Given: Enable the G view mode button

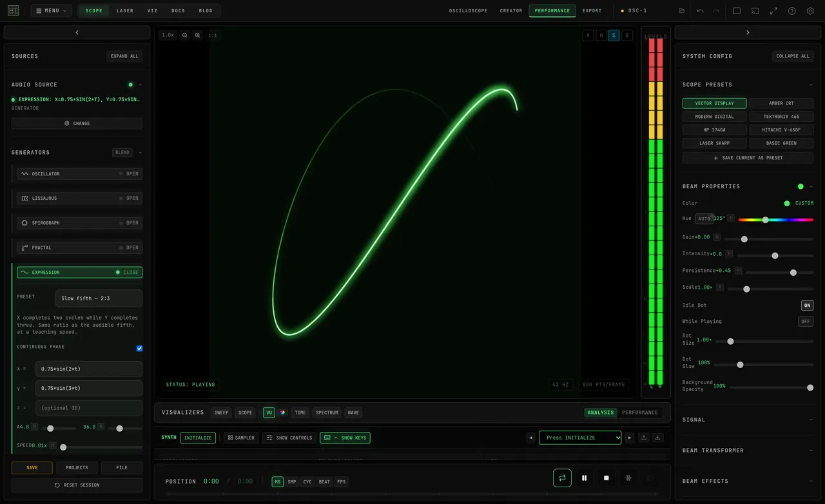Looking at the screenshot, I should [627, 35].
